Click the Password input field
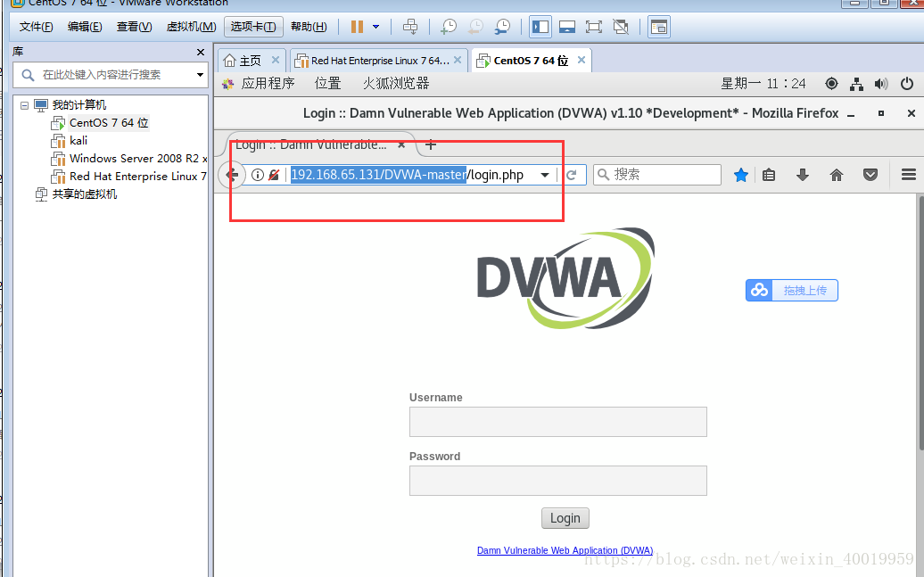This screenshot has width=924, height=577. click(x=558, y=481)
